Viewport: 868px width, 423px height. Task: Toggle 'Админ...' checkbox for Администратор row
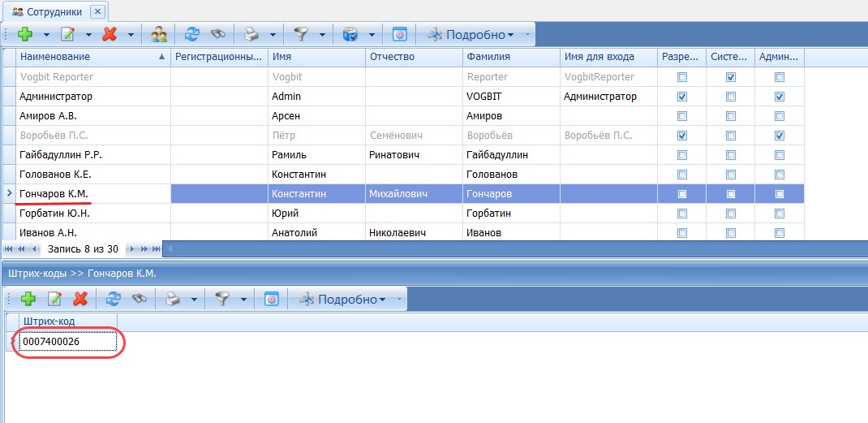pyautogui.click(x=780, y=97)
